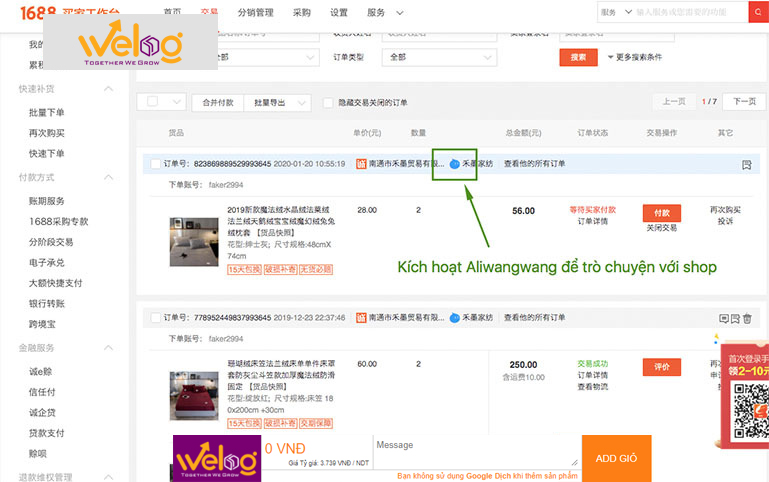The height and width of the screenshot is (482, 769).
Task: Open Aliwangwang chat for order 823869889529993645
Action: pos(455,164)
